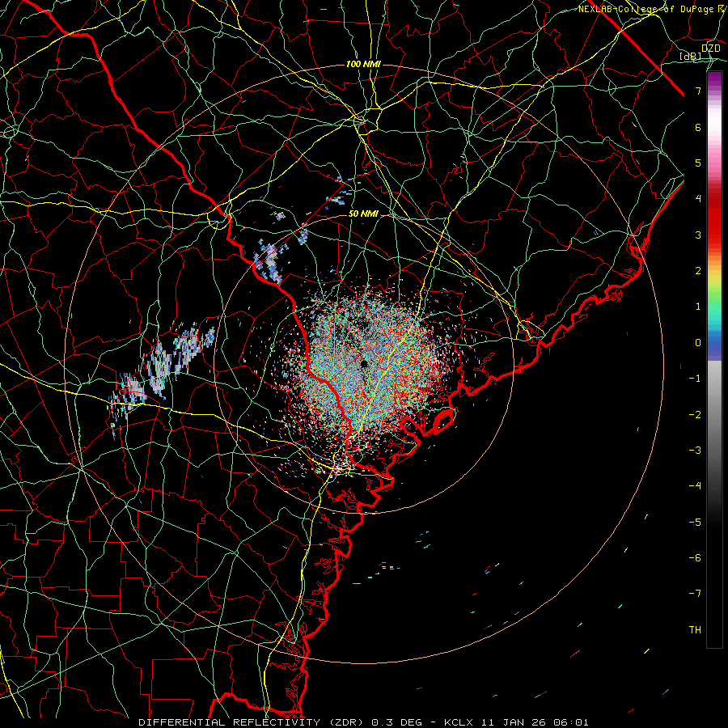Click the color scale value 4

point(698,199)
